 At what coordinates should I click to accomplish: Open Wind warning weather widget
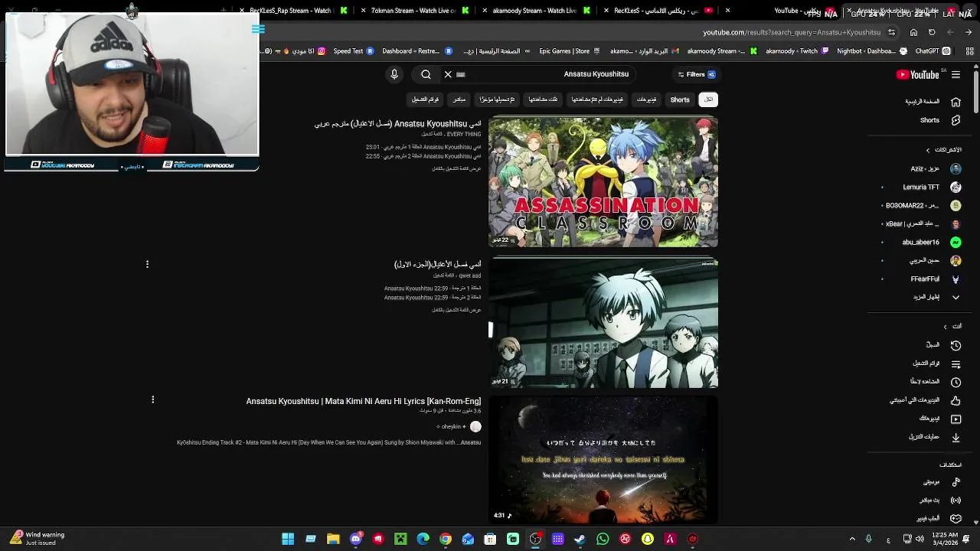point(38,539)
